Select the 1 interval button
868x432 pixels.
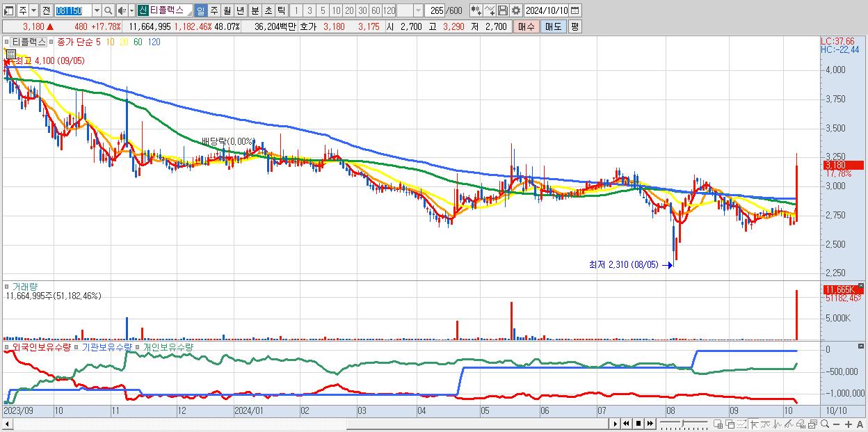tap(296, 10)
